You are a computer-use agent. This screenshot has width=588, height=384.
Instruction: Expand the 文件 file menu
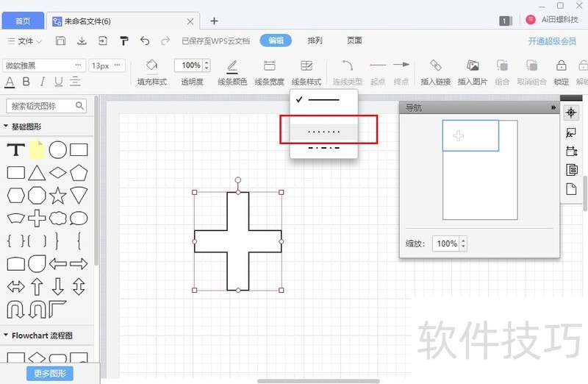tap(25, 41)
